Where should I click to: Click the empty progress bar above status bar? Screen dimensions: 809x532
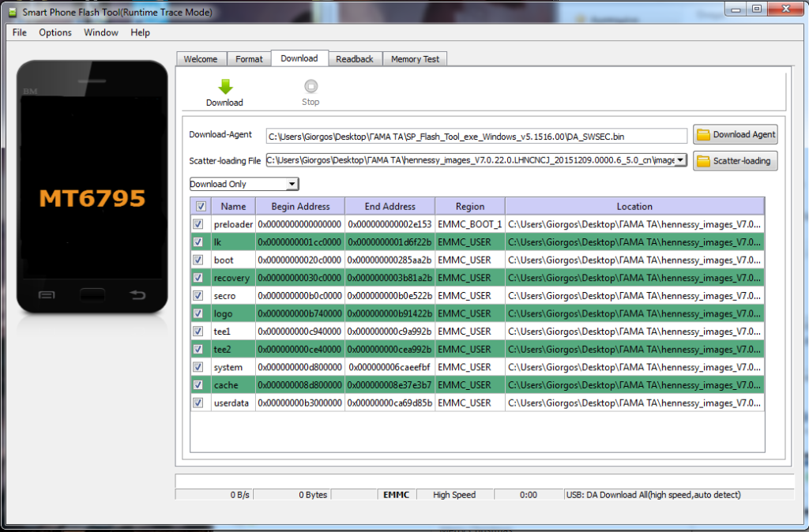484,481
